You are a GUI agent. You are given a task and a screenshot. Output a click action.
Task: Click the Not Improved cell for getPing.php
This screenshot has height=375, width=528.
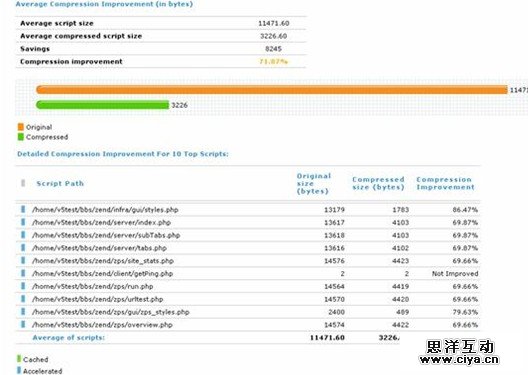pyautogui.click(x=455, y=274)
